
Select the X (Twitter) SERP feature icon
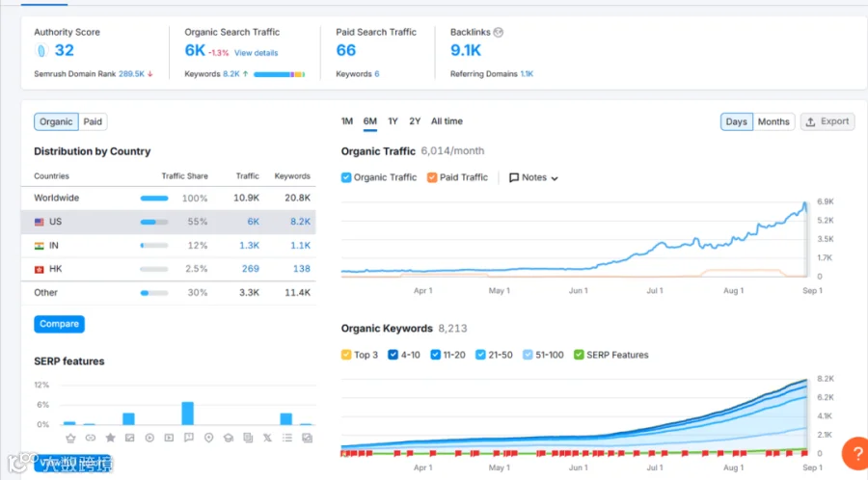(x=267, y=438)
